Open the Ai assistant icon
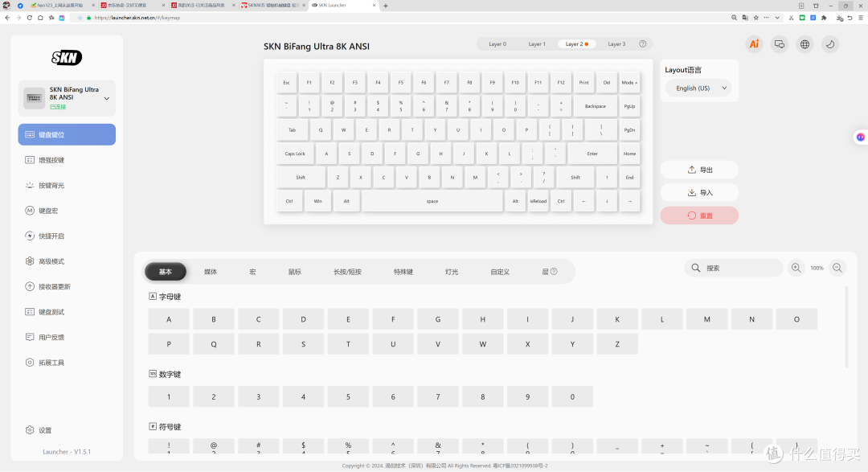Screen dimensions: 868x472 (x=754, y=44)
